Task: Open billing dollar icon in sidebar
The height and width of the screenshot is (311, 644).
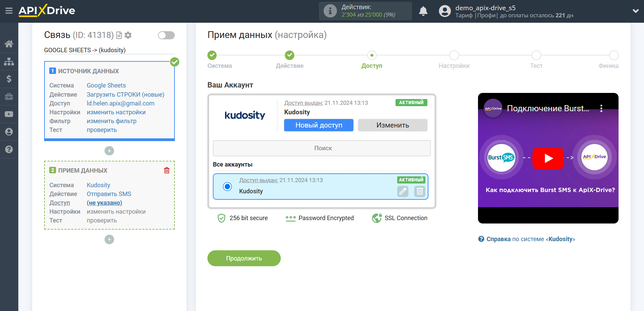Action: [9, 79]
